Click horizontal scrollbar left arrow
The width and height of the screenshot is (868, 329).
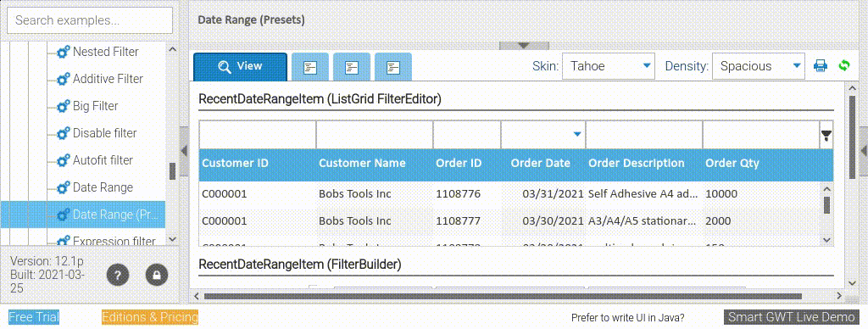pyautogui.click(x=197, y=296)
